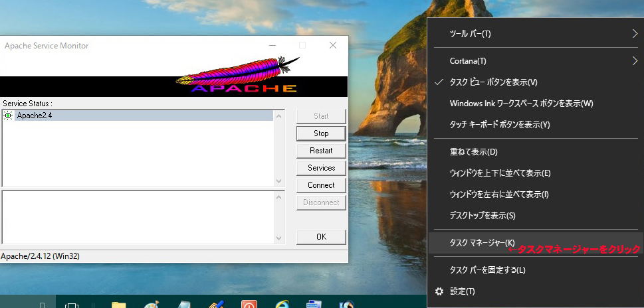The height and width of the screenshot is (308, 644).
Task: Click the service list scroll-up arrow
Action: pyautogui.click(x=279, y=116)
